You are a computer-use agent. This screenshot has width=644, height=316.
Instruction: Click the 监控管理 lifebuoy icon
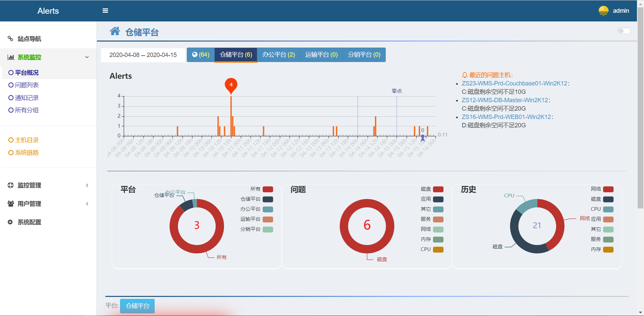(x=11, y=185)
